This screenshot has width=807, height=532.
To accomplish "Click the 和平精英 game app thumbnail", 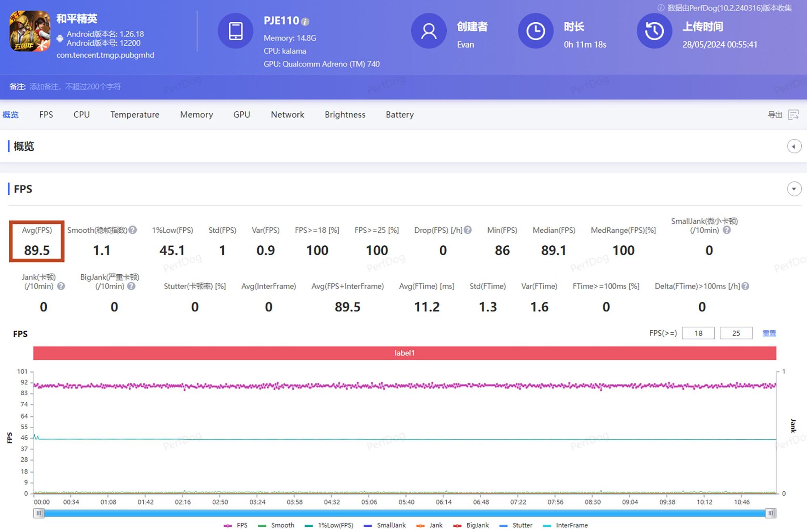I will [x=30, y=31].
